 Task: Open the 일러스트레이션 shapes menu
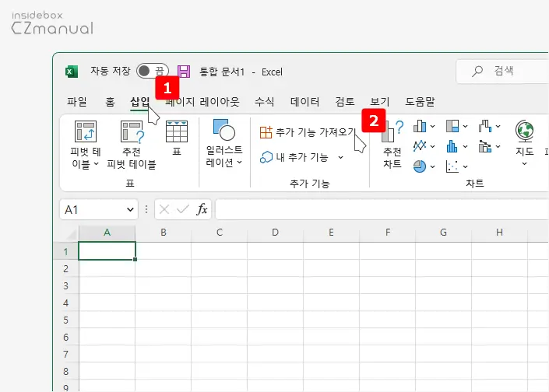click(224, 142)
